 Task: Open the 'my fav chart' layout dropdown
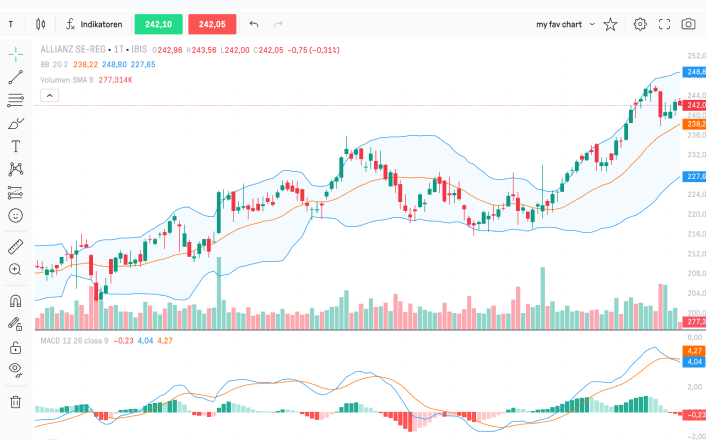pos(565,24)
